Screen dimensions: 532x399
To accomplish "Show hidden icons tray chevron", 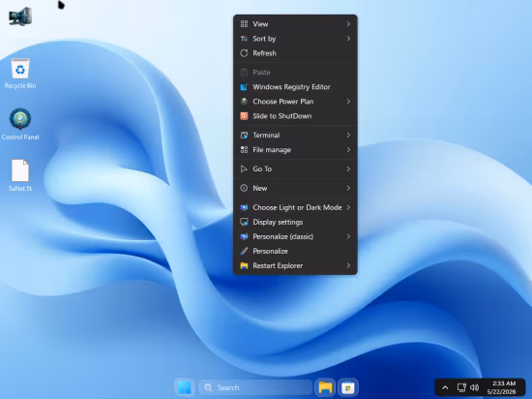I will (x=445, y=387).
